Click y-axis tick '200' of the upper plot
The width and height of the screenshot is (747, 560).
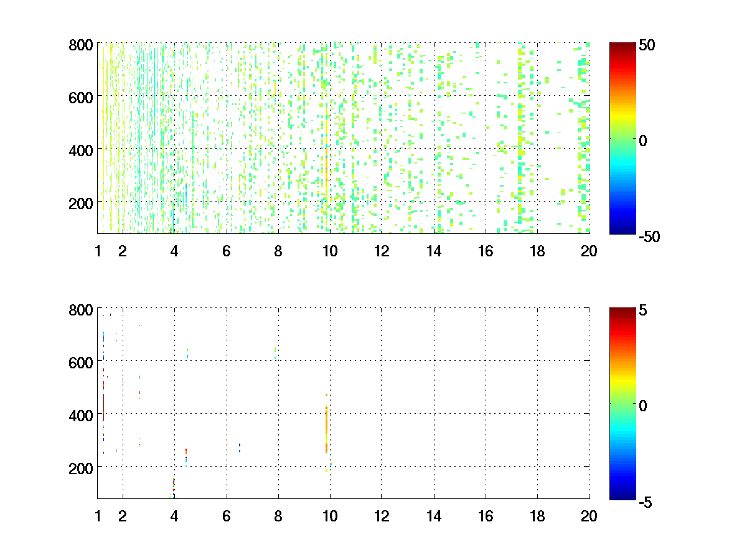[x=81, y=203]
